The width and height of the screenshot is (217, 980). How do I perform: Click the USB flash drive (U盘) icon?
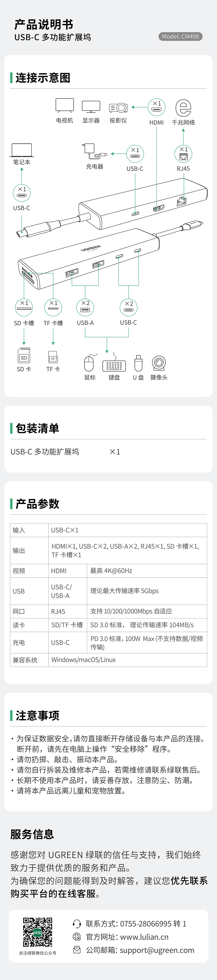(x=138, y=363)
